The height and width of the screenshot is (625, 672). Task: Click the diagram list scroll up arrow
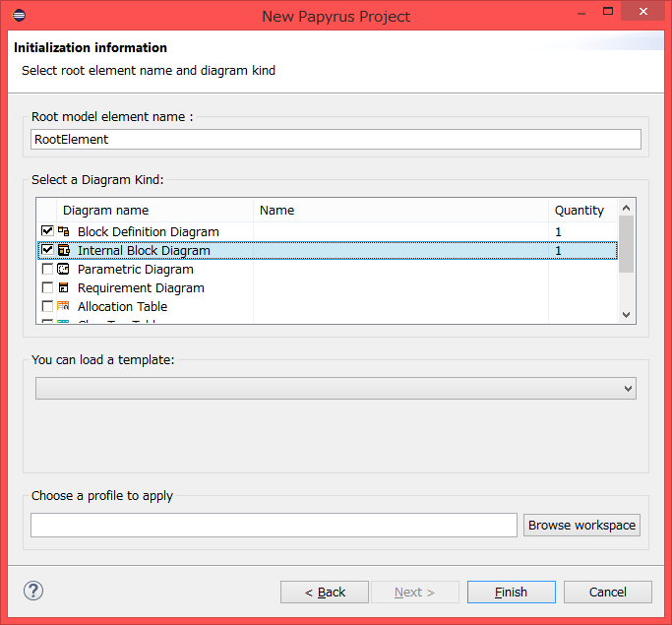626,208
